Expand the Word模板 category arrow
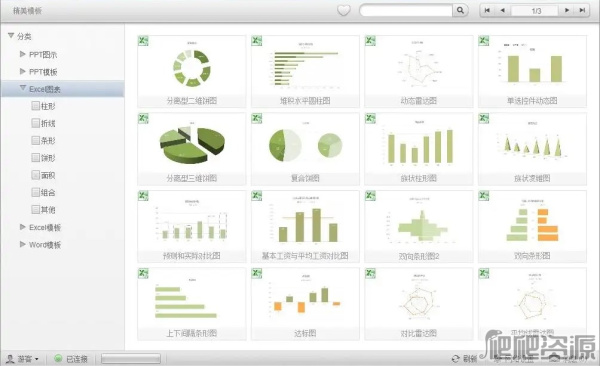This screenshot has height=366, width=600. (23, 244)
